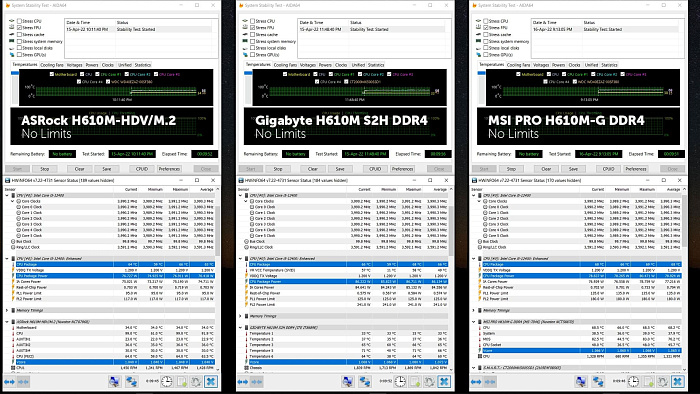Click Stop button in ASRock AIDA64 window
The image size is (700, 394).
[x=45, y=169]
